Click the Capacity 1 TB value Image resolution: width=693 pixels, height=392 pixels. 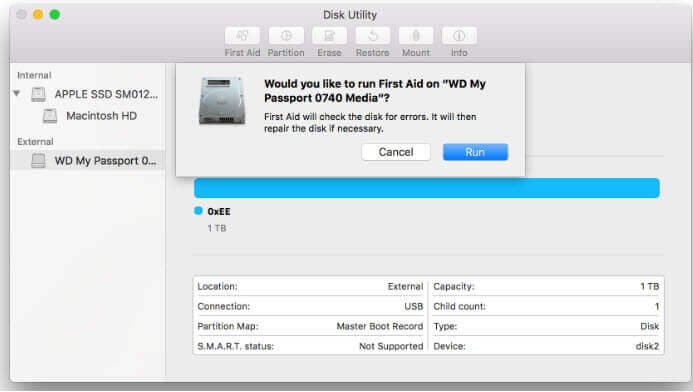coord(650,286)
